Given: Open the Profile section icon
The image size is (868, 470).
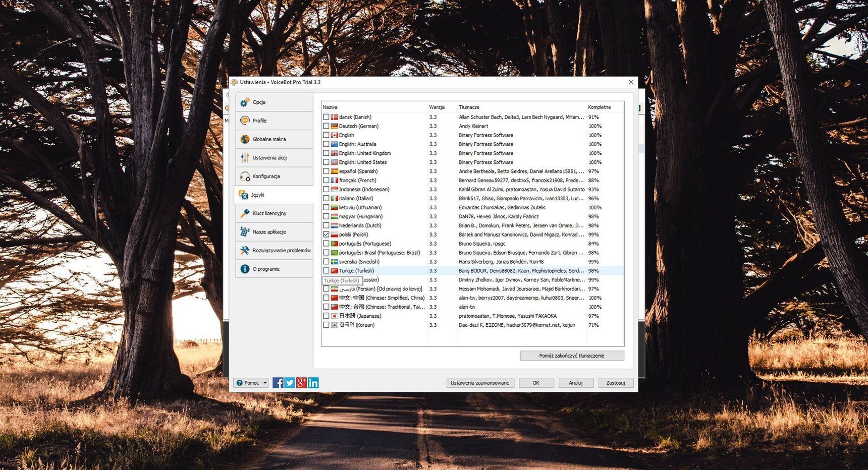Looking at the screenshot, I should pos(245,121).
